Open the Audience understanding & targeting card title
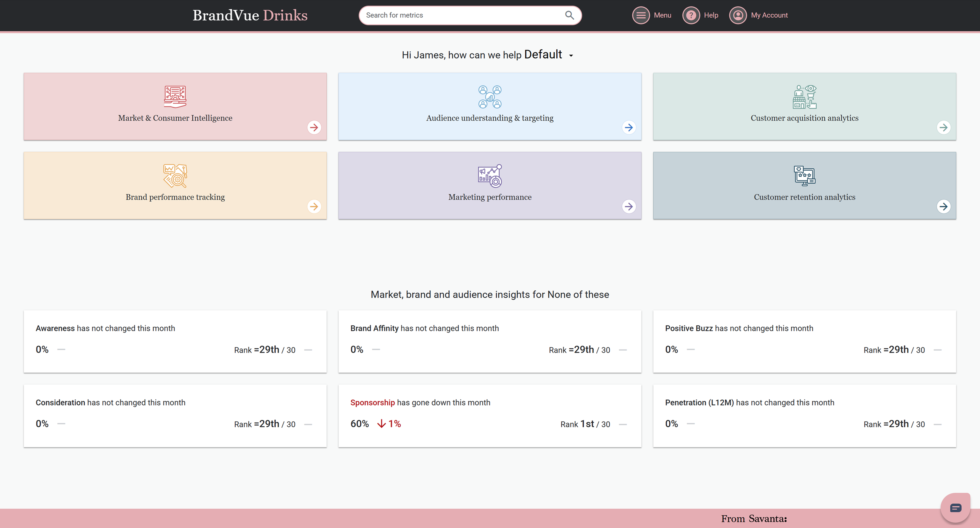 click(490, 118)
